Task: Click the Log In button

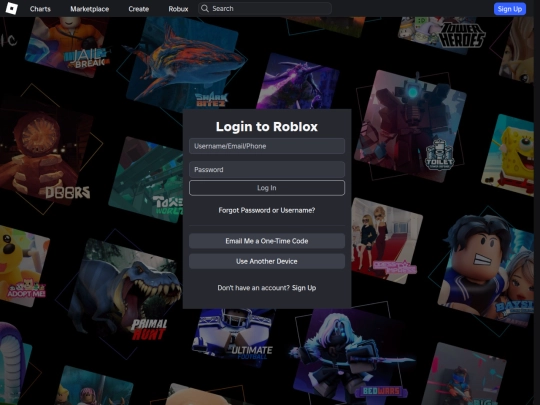Action: (x=267, y=188)
